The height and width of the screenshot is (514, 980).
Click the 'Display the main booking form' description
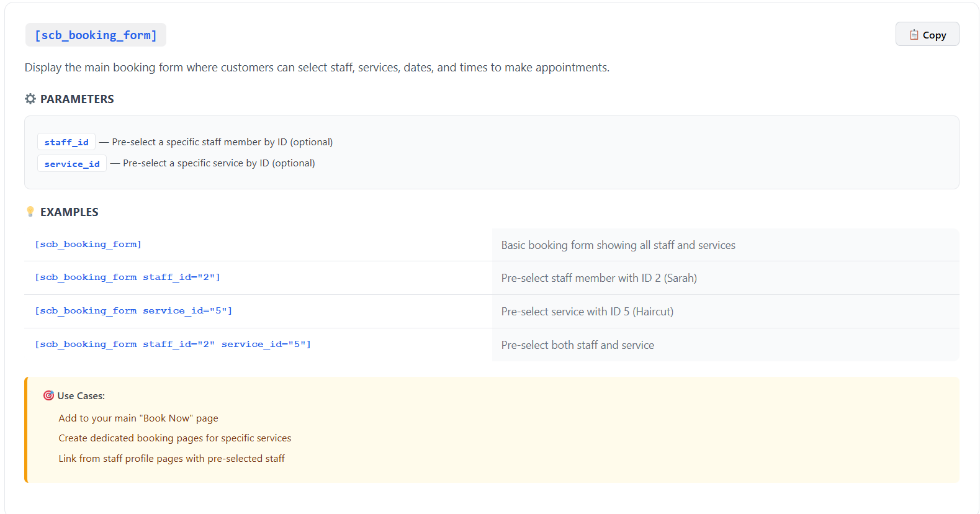click(317, 68)
